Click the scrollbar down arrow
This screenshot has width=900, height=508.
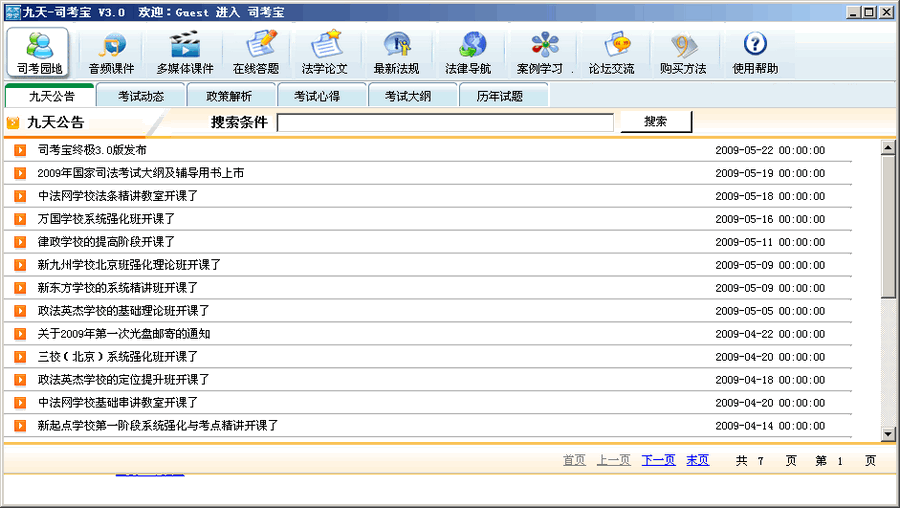tap(888, 434)
